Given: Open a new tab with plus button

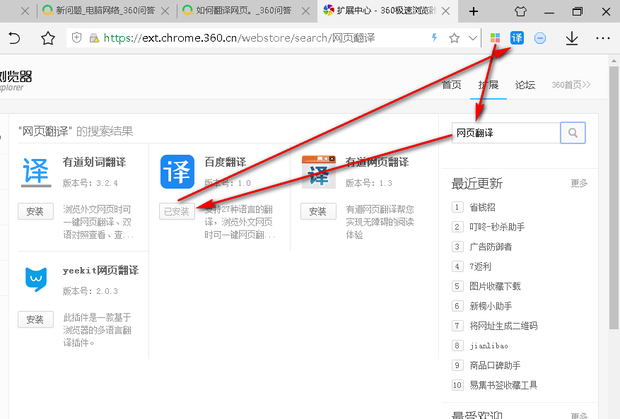Looking at the screenshot, I should pos(473,11).
